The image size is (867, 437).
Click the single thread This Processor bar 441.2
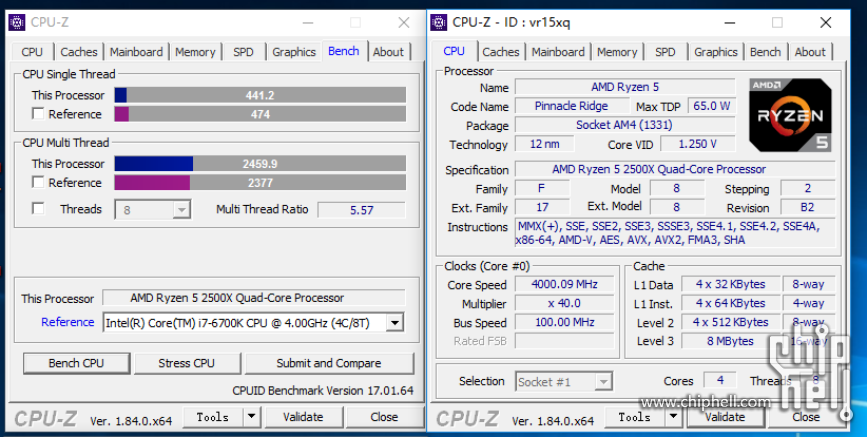click(260, 95)
